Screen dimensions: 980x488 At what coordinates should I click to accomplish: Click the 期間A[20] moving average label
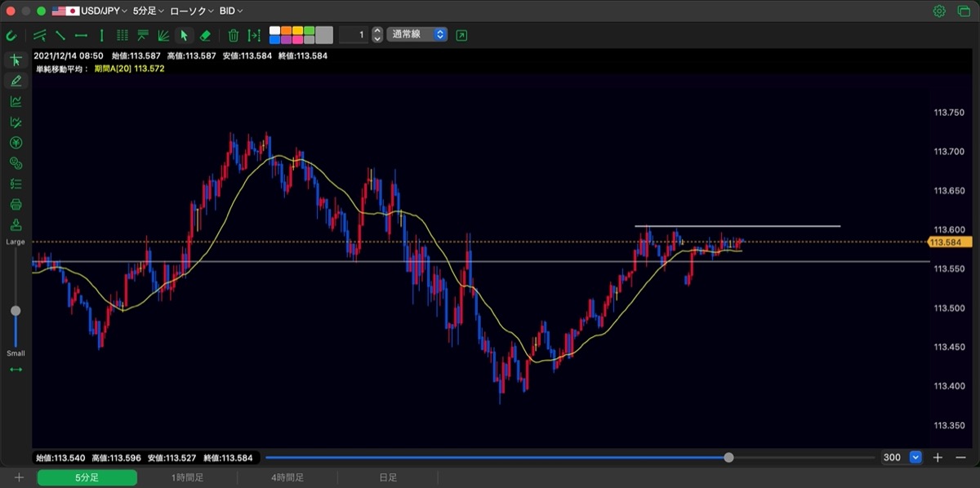point(130,69)
